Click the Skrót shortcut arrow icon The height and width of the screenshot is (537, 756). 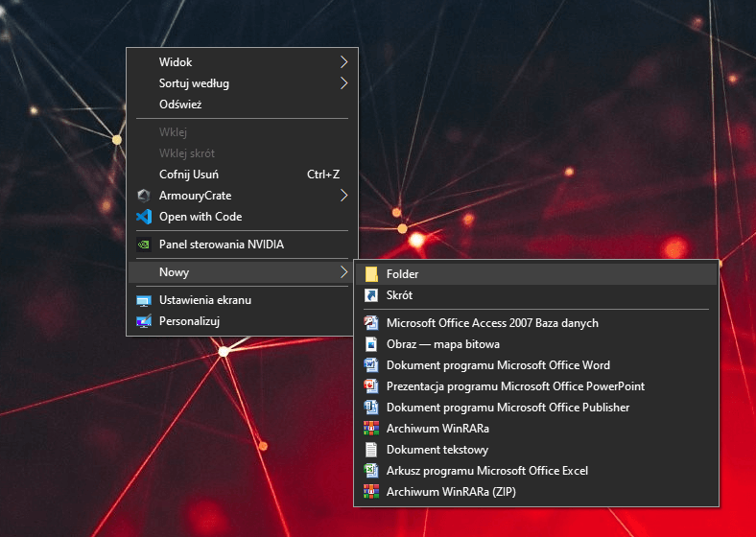pyautogui.click(x=371, y=295)
